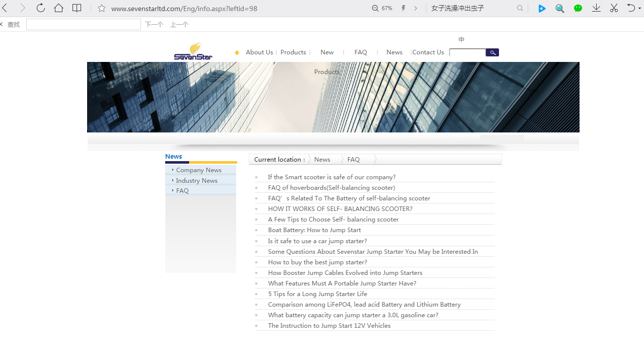The image size is (644, 355).
Task: Click the blue play video icon
Action: coord(542,8)
